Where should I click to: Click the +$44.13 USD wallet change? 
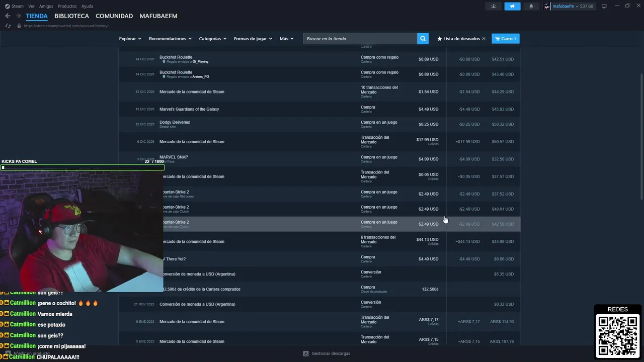[467, 242]
